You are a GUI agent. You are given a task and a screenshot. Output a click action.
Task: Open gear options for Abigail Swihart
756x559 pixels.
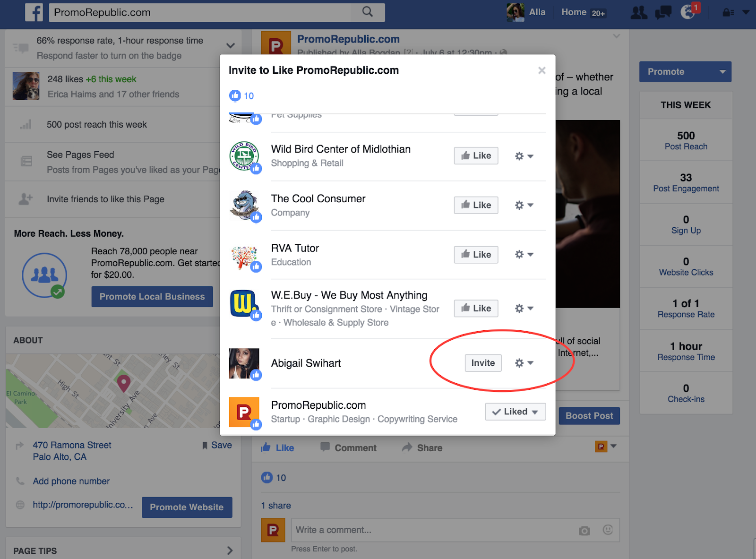coord(524,363)
